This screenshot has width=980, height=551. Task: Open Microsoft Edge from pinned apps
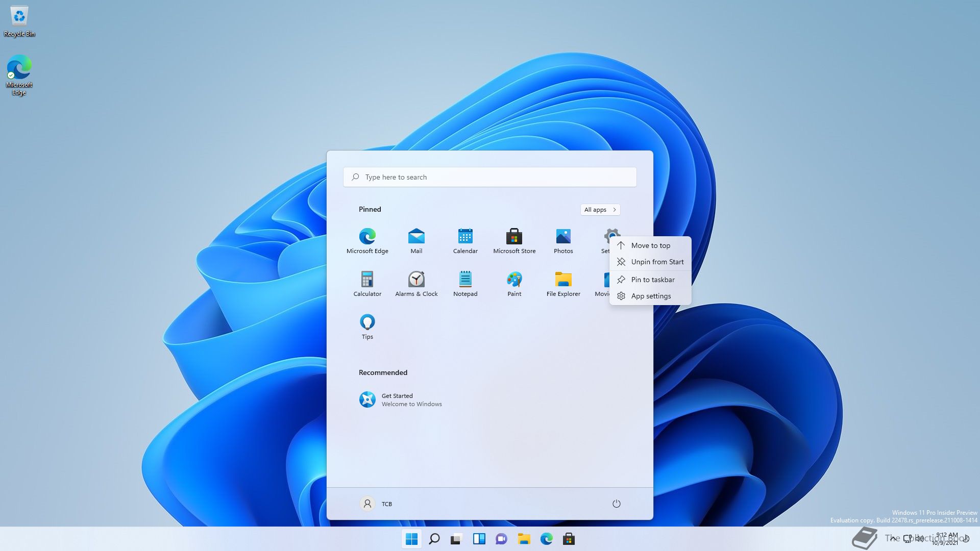click(x=367, y=240)
